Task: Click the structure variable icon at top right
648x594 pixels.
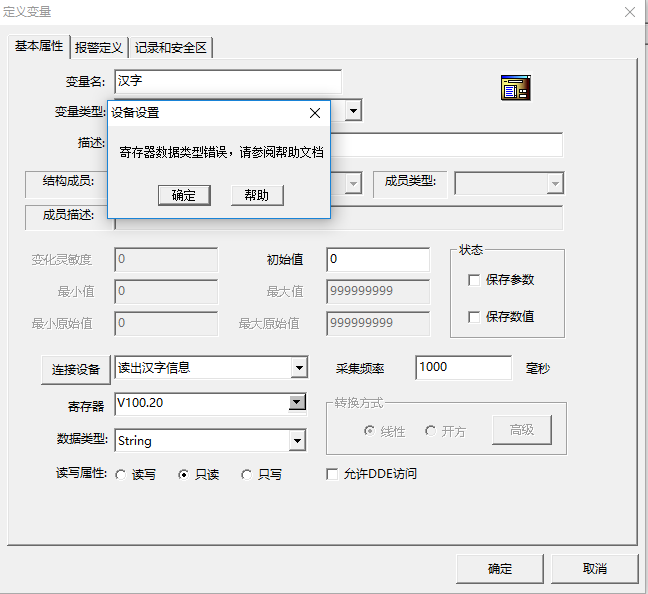Action: point(515,88)
